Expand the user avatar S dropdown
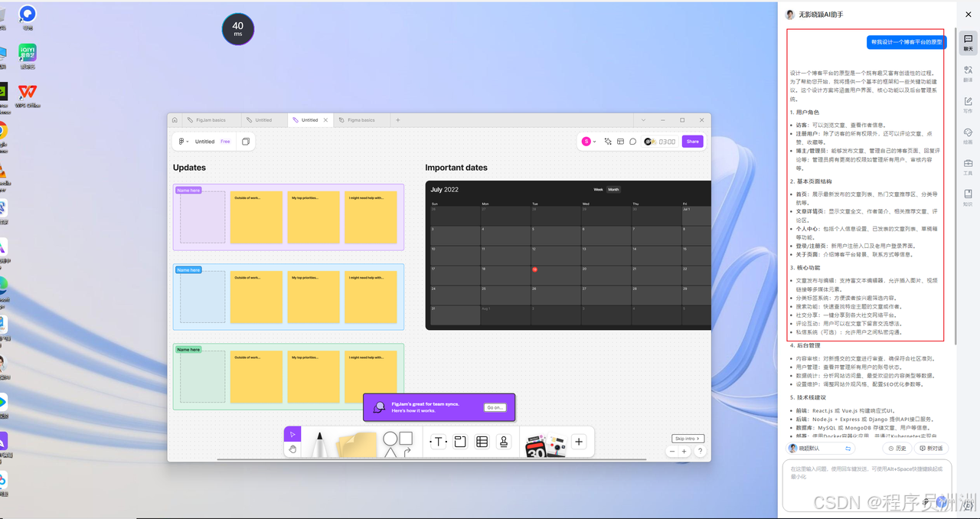Viewport: 980px width, 519px height. point(589,142)
